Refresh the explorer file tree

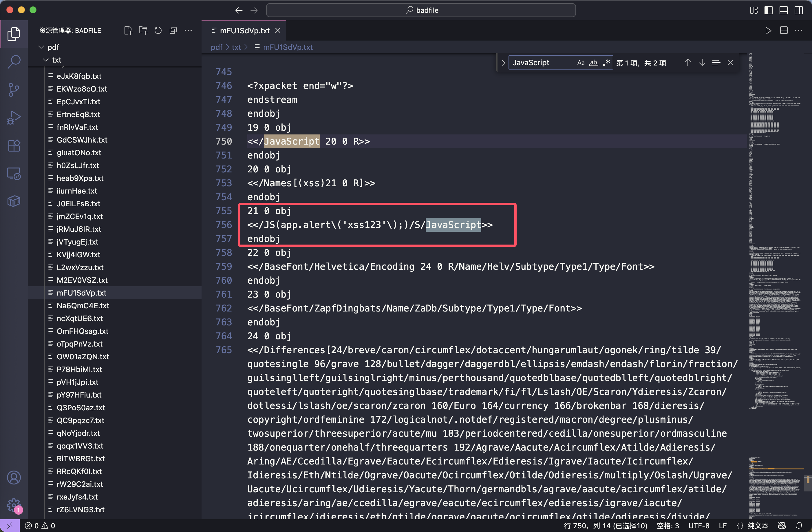click(x=158, y=31)
